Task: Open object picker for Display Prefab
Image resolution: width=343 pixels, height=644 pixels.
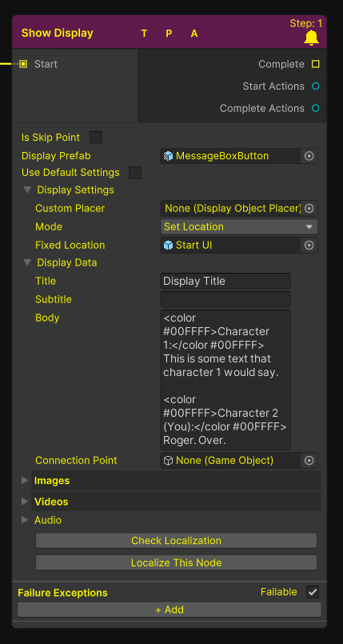Action: (x=309, y=156)
